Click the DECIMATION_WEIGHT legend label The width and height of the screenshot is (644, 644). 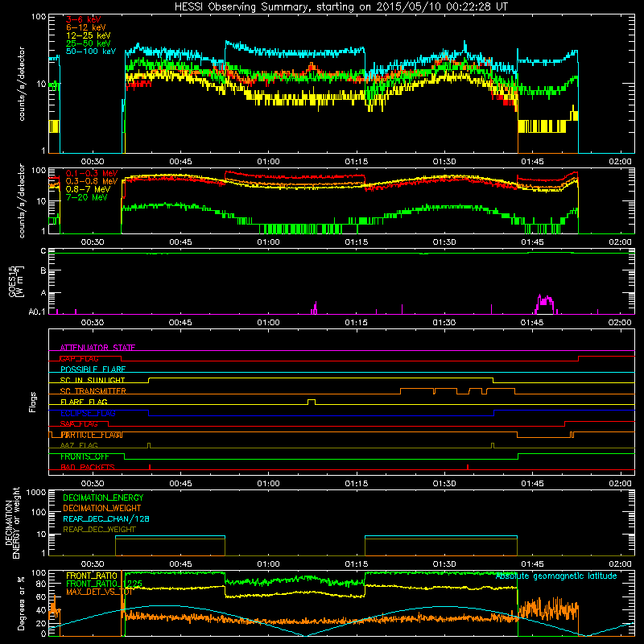(x=102, y=508)
